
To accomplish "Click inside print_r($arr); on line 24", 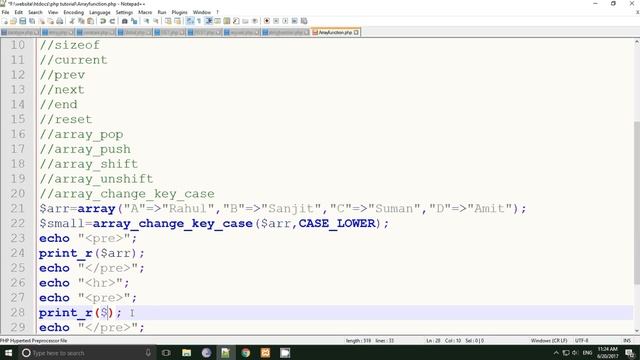I will tap(92, 253).
